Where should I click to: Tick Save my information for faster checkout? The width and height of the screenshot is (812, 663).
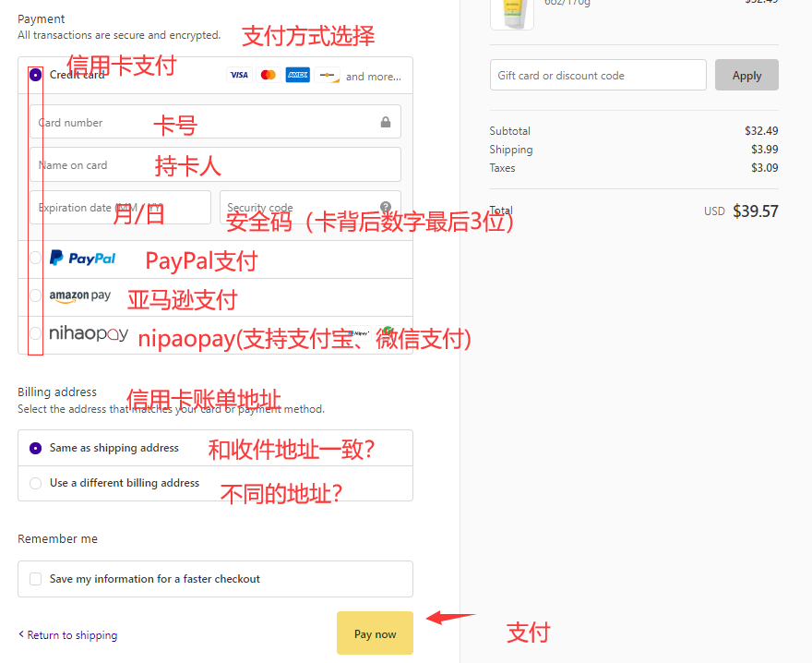tap(35, 579)
